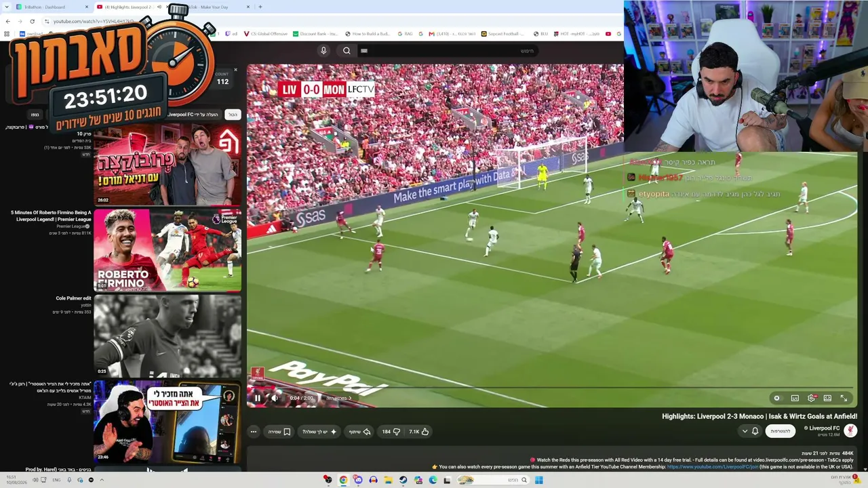Switch video to theater mode
This screenshot has width=868, height=488.
pyautogui.click(x=827, y=398)
